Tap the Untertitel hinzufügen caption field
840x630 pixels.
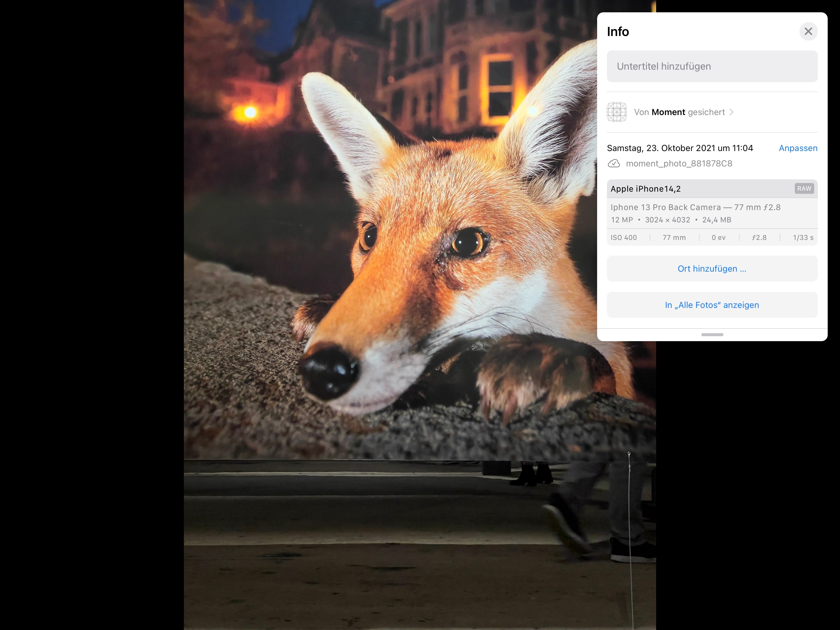[x=712, y=66]
